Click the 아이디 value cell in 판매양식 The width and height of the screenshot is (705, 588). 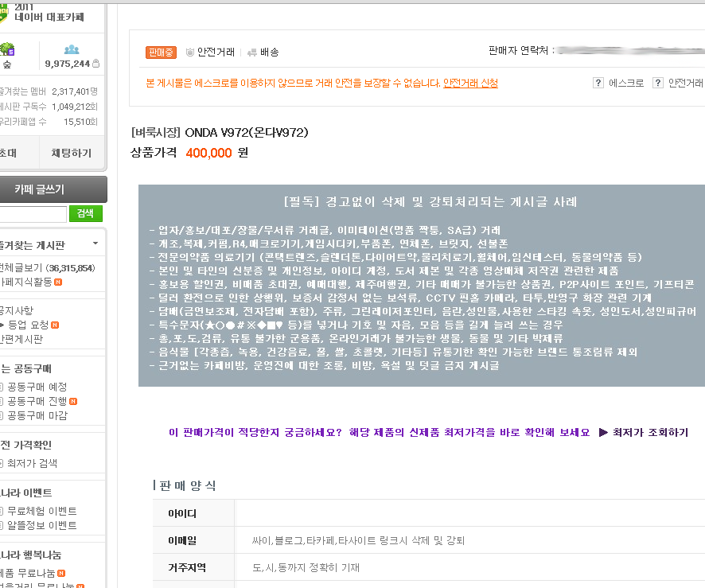(469, 513)
